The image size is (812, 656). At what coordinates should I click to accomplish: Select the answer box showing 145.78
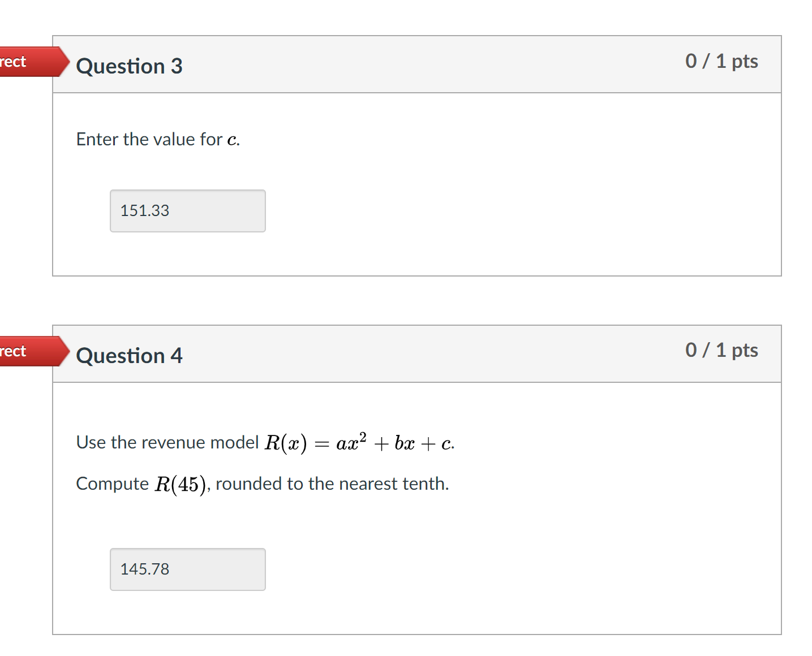point(187,569)
